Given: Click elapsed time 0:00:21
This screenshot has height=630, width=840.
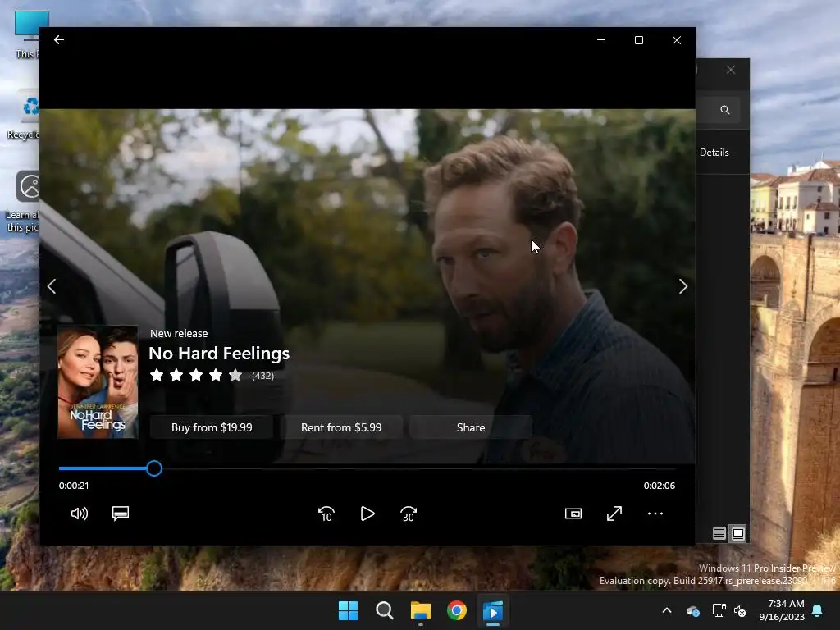Looking at the screenshot, I should (x=74, y=486).
